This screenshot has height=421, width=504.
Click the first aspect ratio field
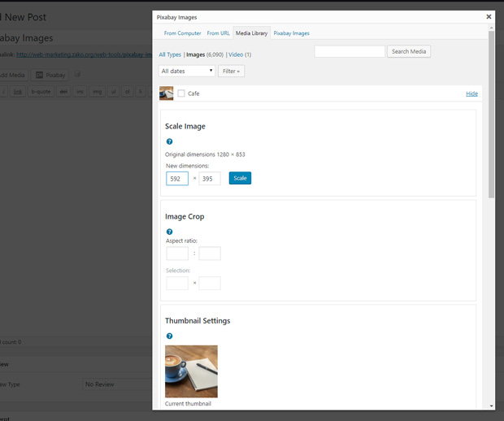pos(177,254)
